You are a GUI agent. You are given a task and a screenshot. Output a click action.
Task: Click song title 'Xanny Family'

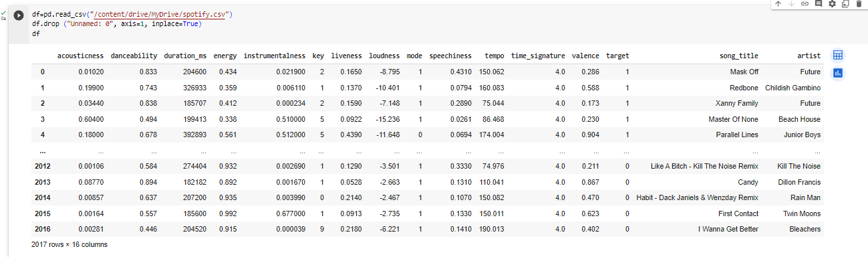pyautogui.click(x=737, y=104)
